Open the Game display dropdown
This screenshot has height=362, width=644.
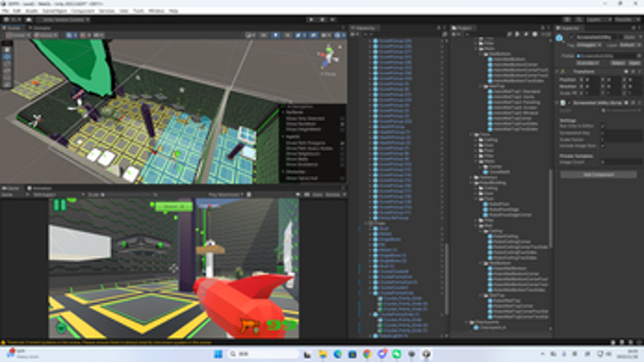click(15, 194)
